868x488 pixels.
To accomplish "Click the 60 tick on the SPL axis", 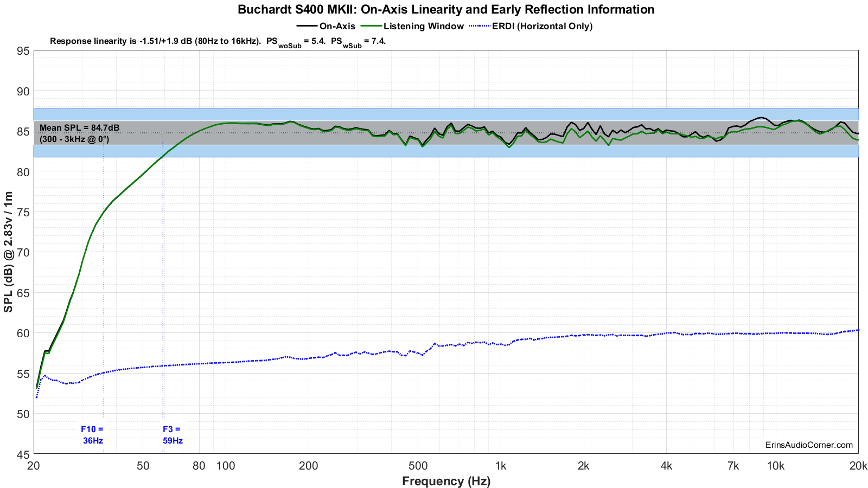I will point(23,333).
